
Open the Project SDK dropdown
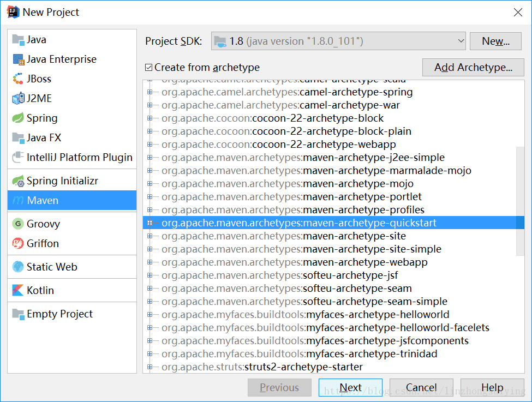pos(461,41)
